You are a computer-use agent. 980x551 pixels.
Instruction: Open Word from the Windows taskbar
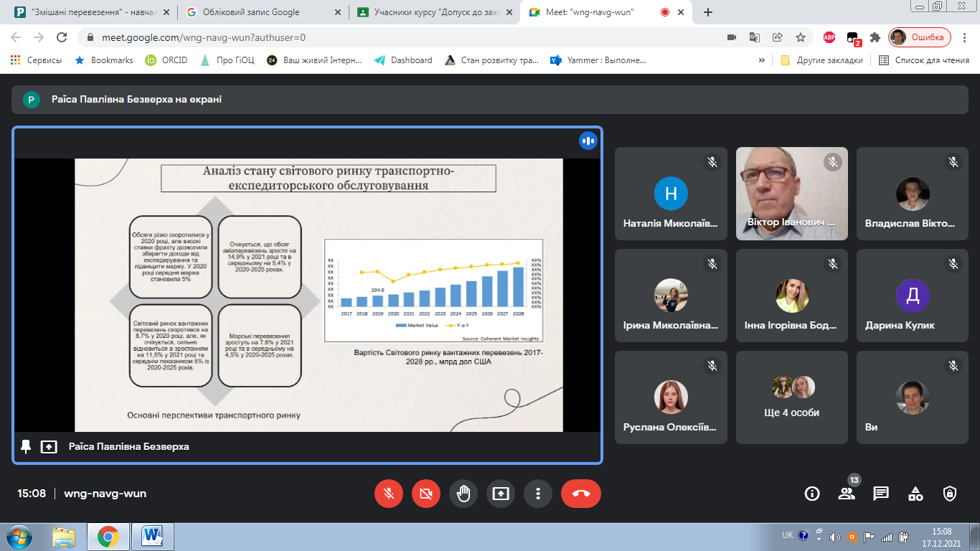[x=153, y=537]
